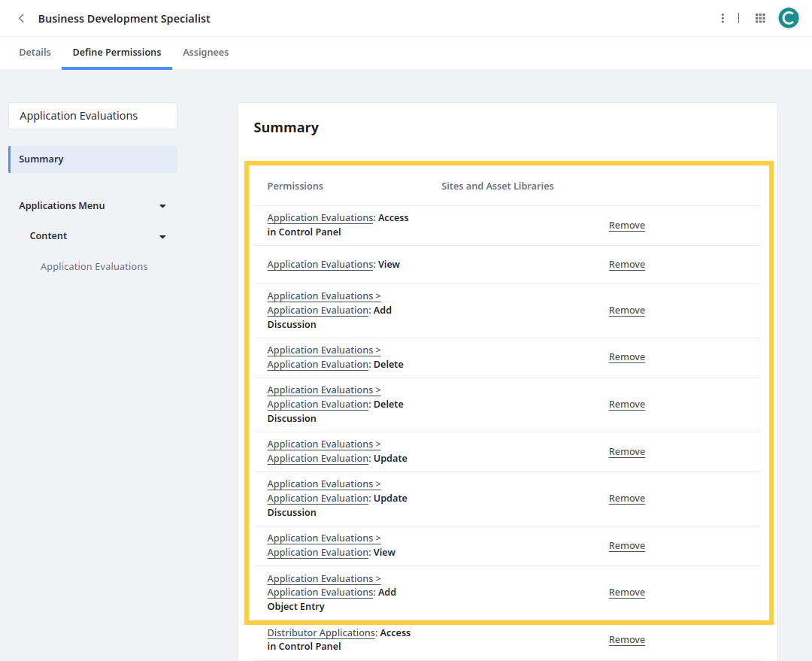Open Application Evaluation link in Update Discussion row
Image resolution: width=812 pixels, height=661 pixels.
click(319, 499)
